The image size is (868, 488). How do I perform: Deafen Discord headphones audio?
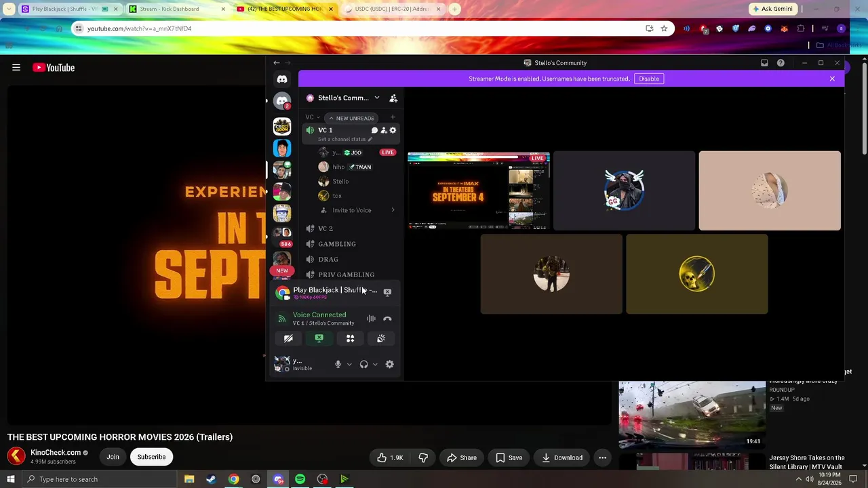coord(364,365)
